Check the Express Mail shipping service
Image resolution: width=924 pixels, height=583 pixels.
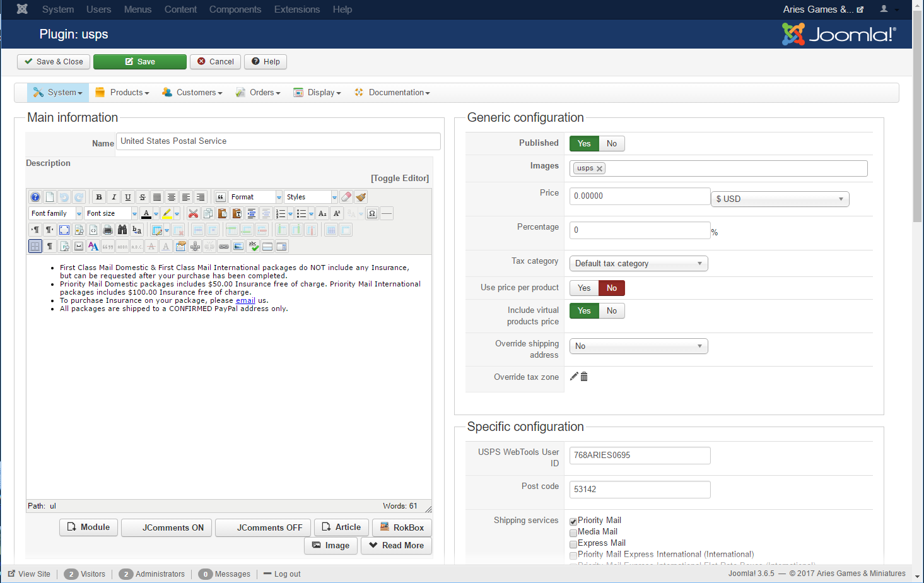pyautogui.click(x=573, y=544)
